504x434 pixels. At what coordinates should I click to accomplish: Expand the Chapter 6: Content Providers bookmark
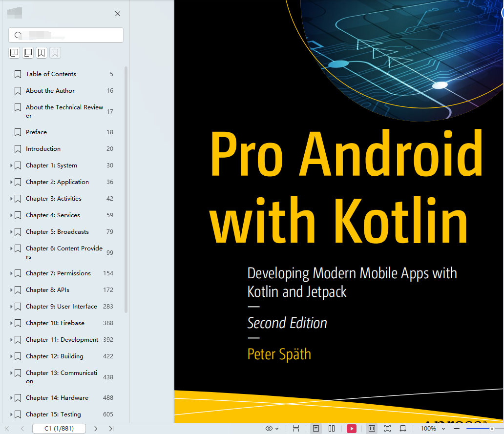coord(11,248)
